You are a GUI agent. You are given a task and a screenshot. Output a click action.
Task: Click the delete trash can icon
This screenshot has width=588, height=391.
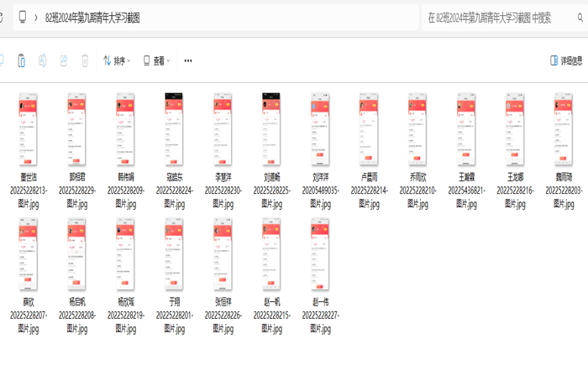pyautogui.click(x=85, y=60)
